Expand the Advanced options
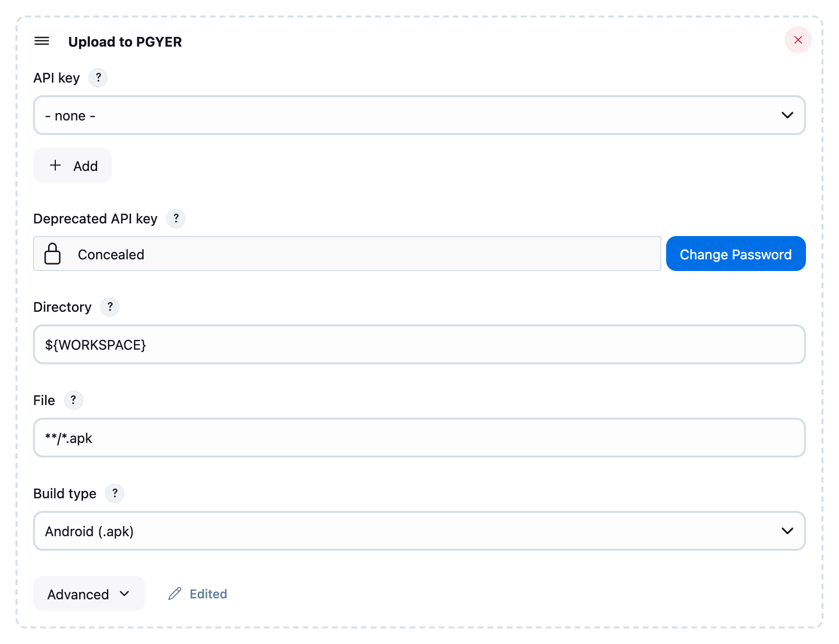This screenshot has width=839, height=644. [x=89, y=594]
